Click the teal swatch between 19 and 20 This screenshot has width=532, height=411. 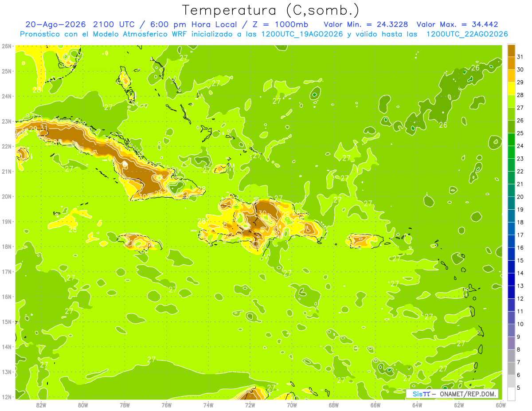click(x=511, y=203)
